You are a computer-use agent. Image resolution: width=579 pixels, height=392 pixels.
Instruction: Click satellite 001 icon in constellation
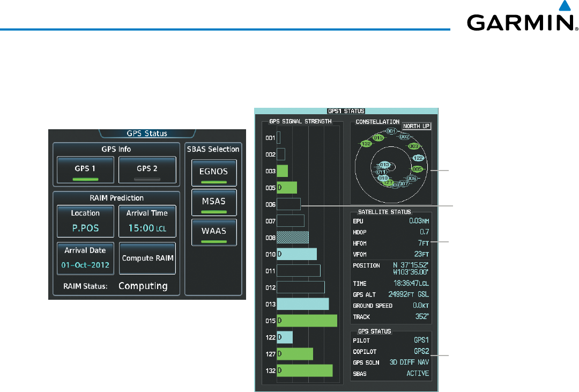(x=391, y=131)
